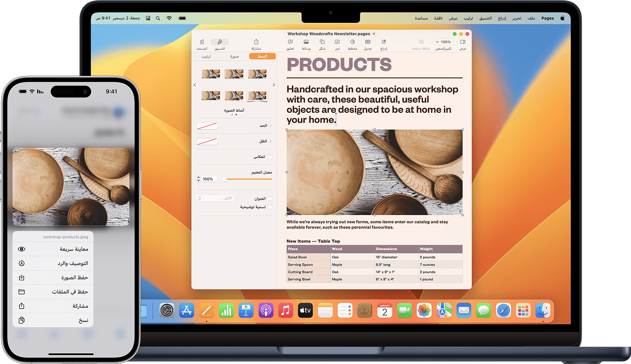
Task: Add a تعليق comment from toolbar
Action: 290,44
